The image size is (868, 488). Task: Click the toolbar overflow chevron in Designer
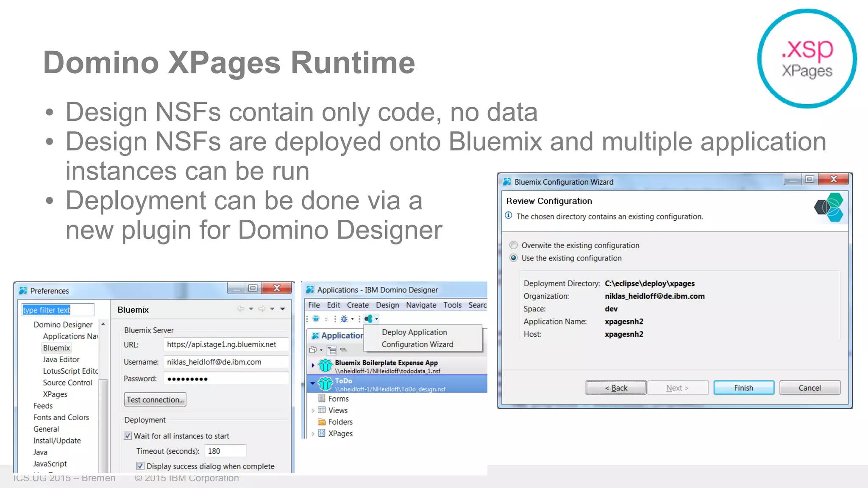tap(326, 319)
